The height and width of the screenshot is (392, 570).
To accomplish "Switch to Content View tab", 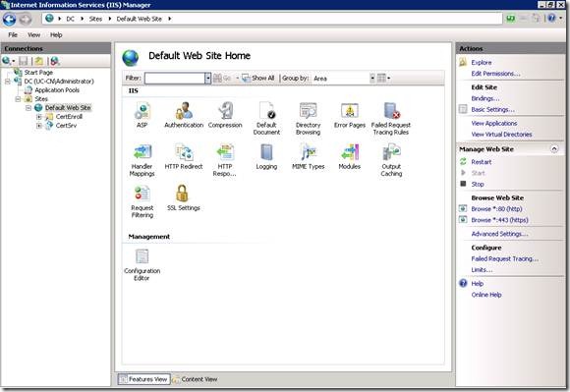I will coord(196,379).
